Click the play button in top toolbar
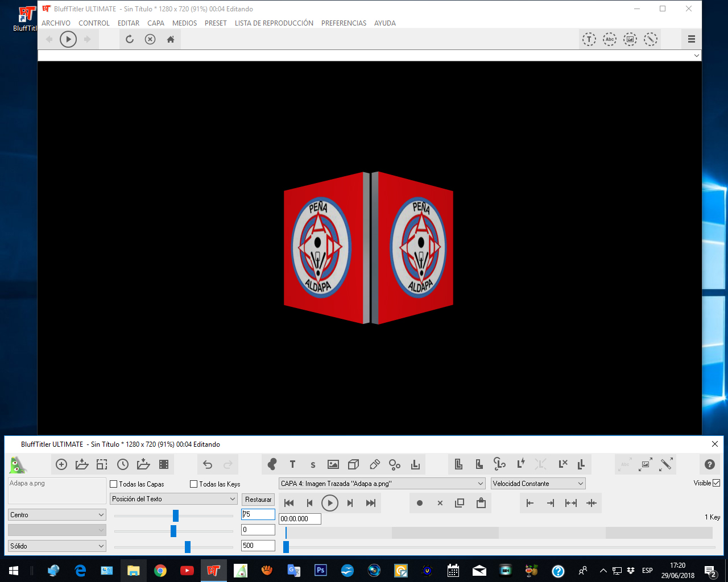 68,39
